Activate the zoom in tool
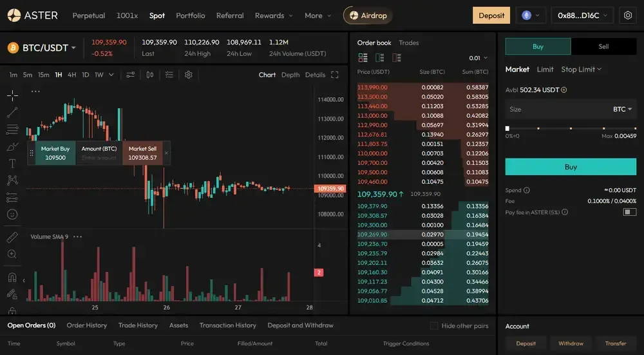The image size is (644, 355). (x=12, y=254)
